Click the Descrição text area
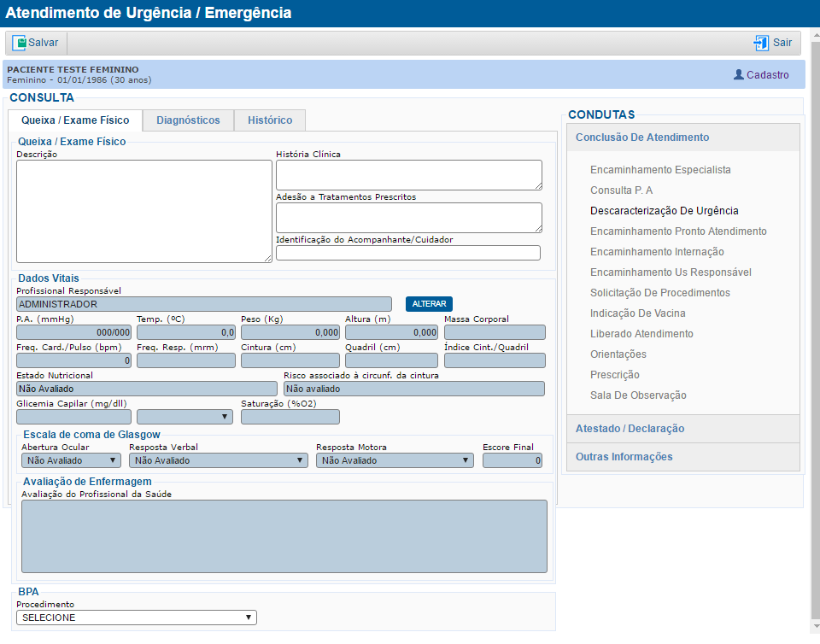820x644 pixels. tap(143, 209)
